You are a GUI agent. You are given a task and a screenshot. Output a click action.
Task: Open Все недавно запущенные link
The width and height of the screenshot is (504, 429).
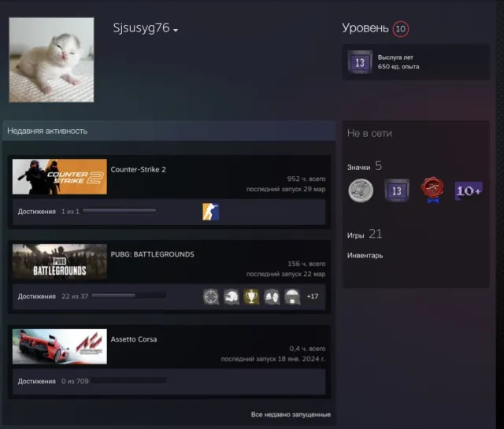click(x=291, y=415)
